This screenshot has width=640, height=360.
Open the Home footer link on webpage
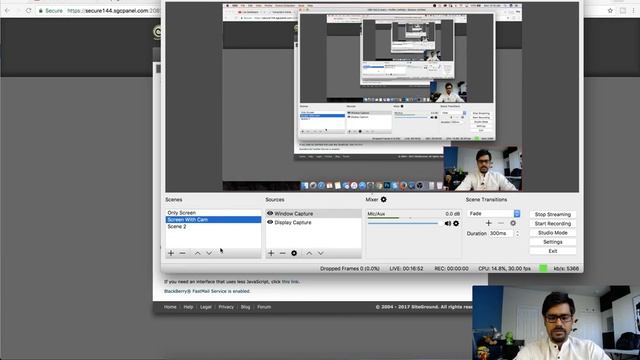(x=170, y=307)
